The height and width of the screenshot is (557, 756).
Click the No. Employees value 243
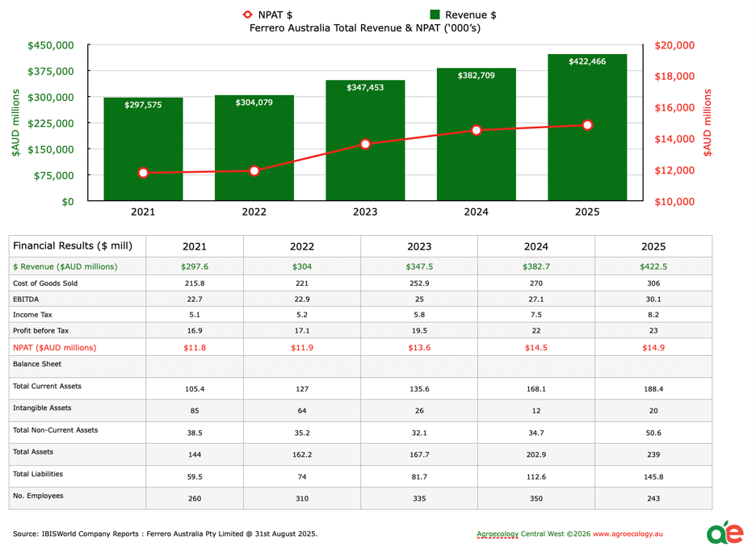tap(653, 498)
